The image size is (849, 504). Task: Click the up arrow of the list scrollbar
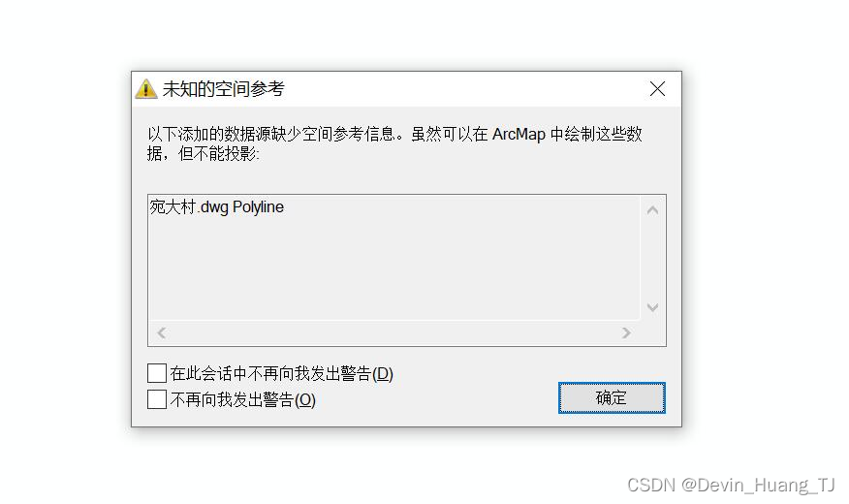652,210
